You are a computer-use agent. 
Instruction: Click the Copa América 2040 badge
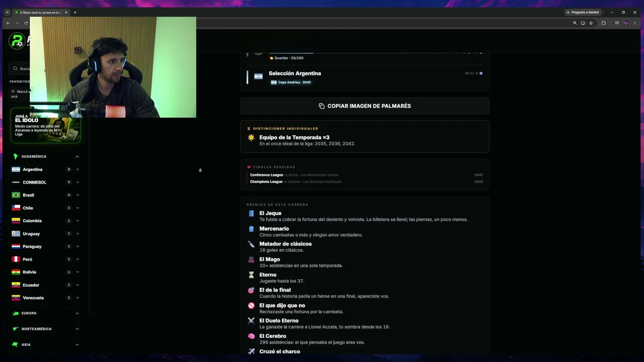point(291,82)
